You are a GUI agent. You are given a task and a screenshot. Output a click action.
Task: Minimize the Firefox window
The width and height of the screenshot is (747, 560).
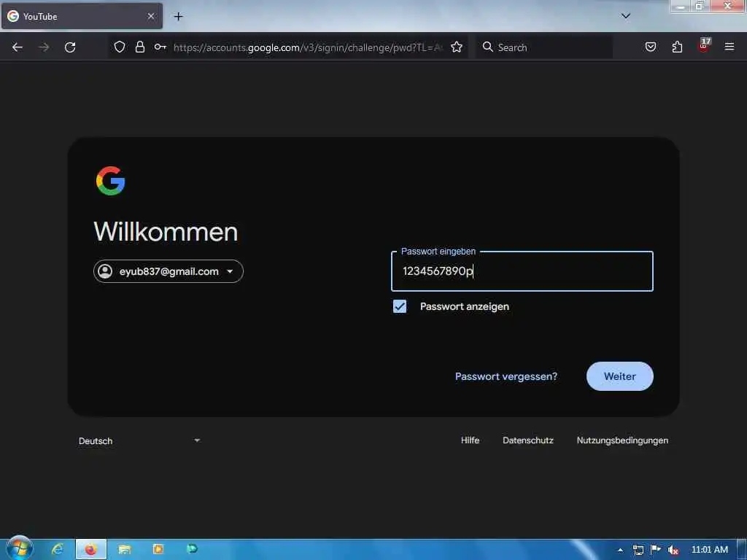tap(681, 6)
